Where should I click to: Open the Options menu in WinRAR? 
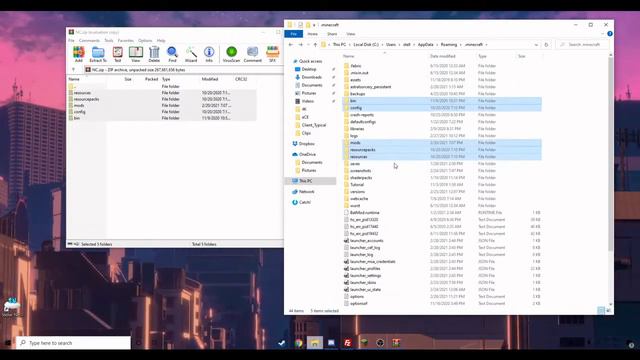[145, 40]
